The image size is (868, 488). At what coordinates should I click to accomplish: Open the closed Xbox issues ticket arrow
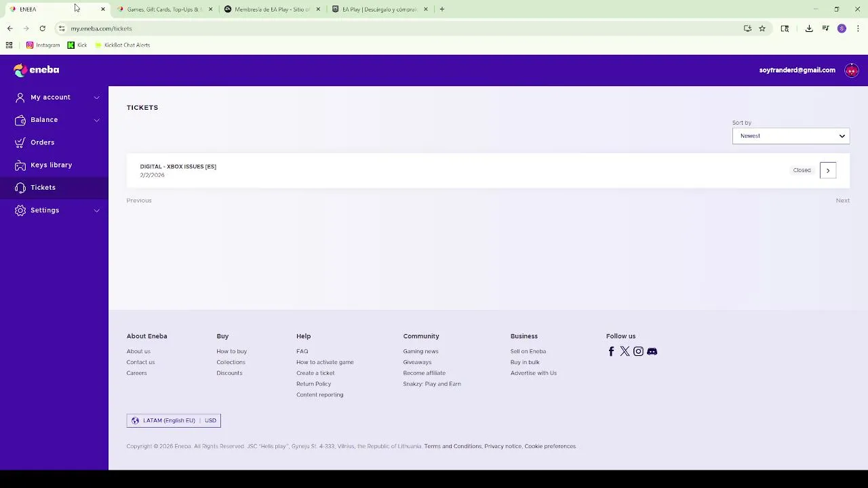[828, 170]
